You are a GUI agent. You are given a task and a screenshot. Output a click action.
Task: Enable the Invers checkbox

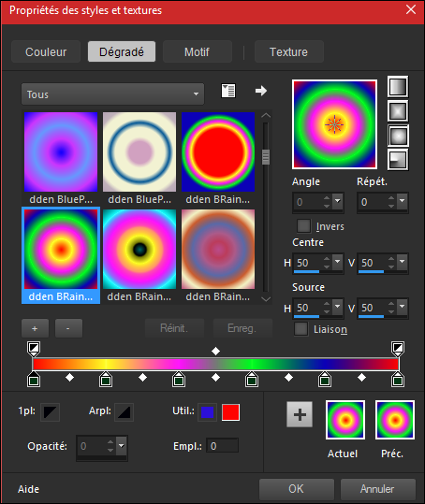click(303, 226)
